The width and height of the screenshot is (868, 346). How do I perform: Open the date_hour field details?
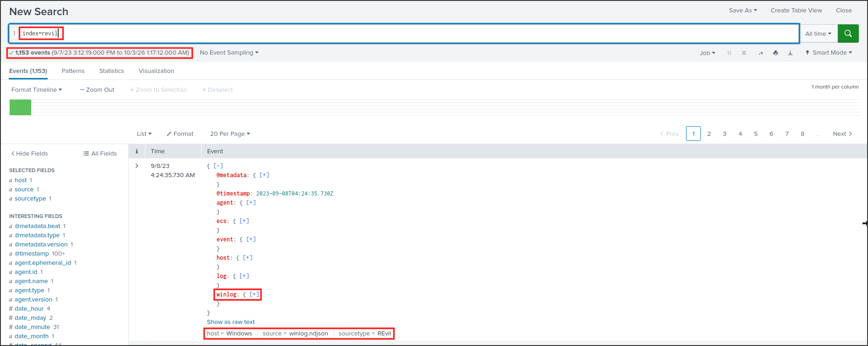point(29,308)
